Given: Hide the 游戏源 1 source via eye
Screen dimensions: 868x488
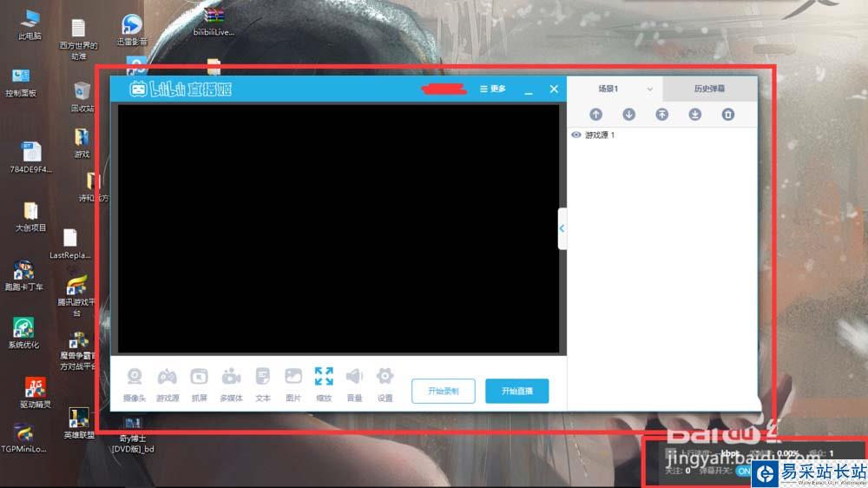Looking at the screenshot, I should click(576, 135).
